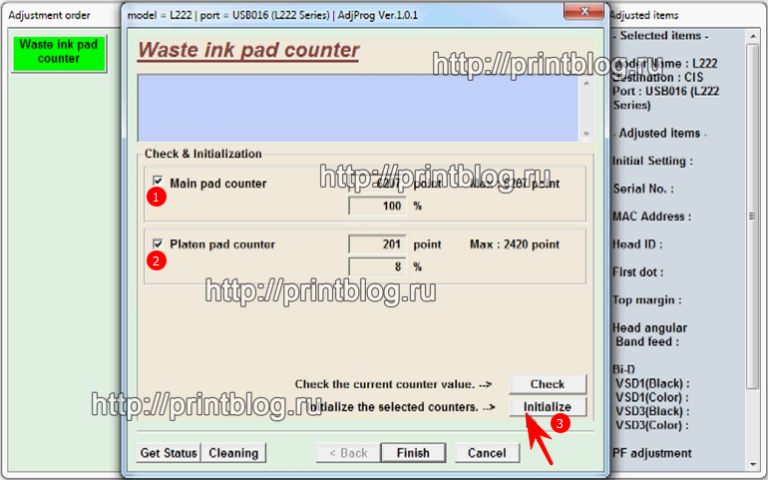Click the Finish button
This screenshot has height=480, width=768.
point(413,453)
